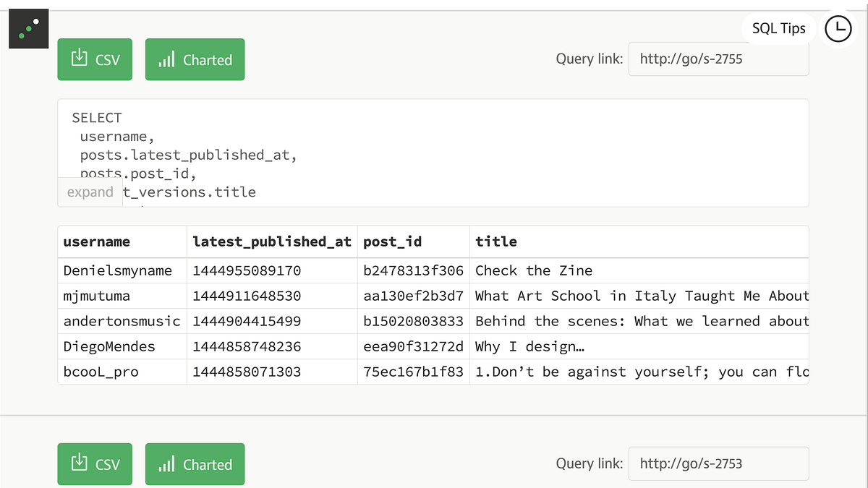868x488 pixels.
Task: Open the clock history icon
Action: tap(838, 29)
